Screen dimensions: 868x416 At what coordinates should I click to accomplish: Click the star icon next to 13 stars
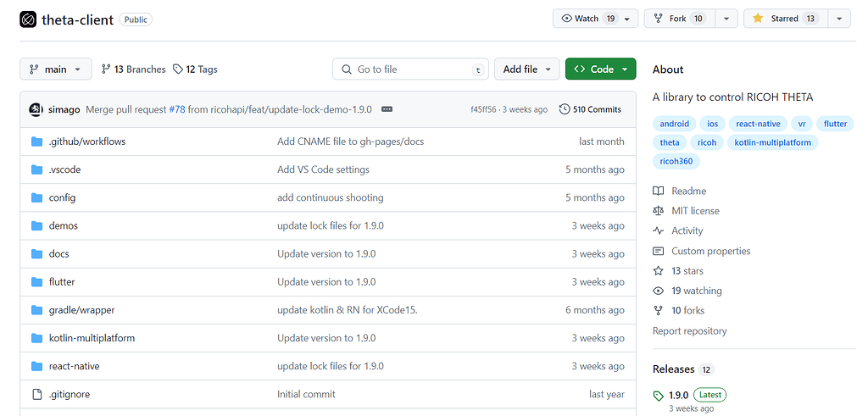[658, 271]
